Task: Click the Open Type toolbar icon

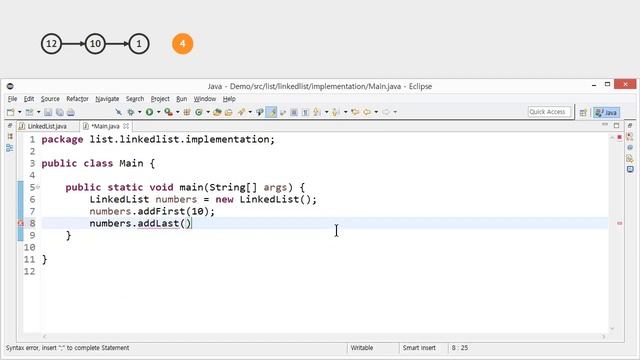Action: coord(217,112)
